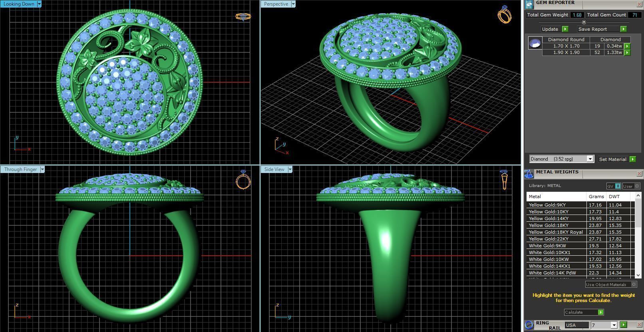Select the Yellow Gold:22KY row

580,239
